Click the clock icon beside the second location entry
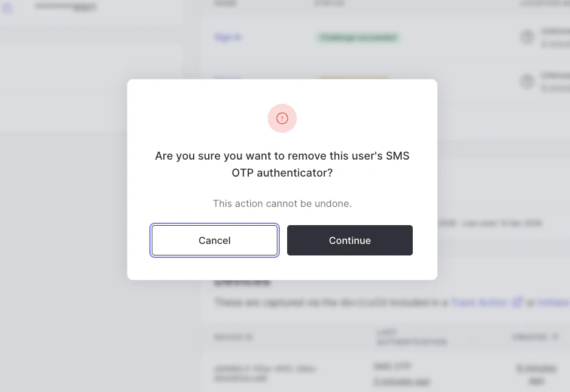 click(x=527, y=81)
